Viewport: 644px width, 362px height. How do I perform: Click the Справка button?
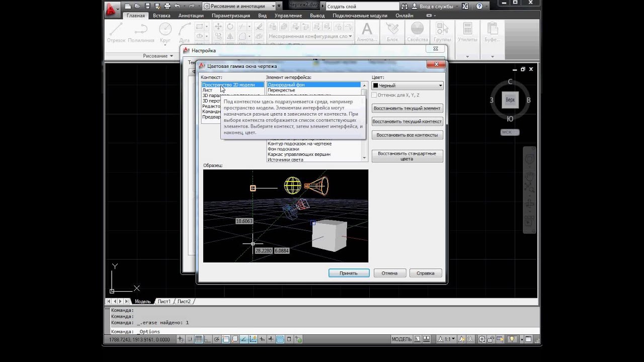[x=426, y=273]
